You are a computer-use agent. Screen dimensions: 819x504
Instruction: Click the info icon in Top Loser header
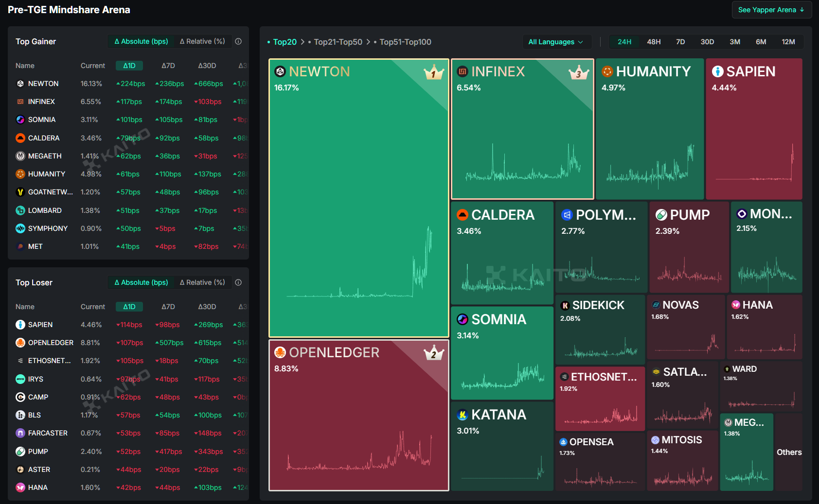(238, 282)
